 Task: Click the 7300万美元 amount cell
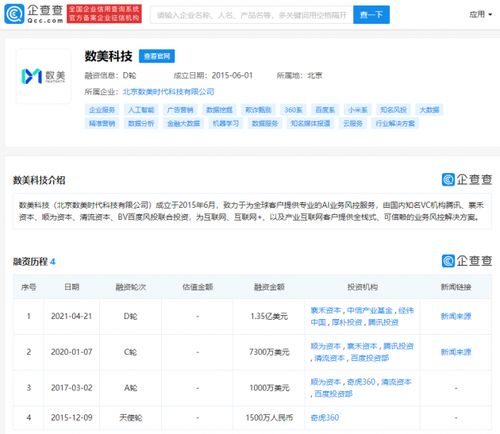click(x=269, y=352)
